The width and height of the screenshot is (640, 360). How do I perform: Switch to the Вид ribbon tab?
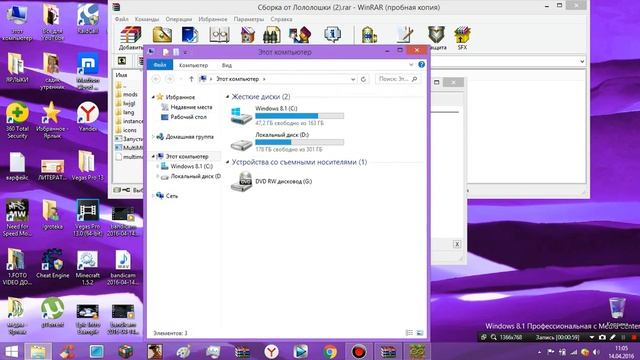tap(227, 65)
